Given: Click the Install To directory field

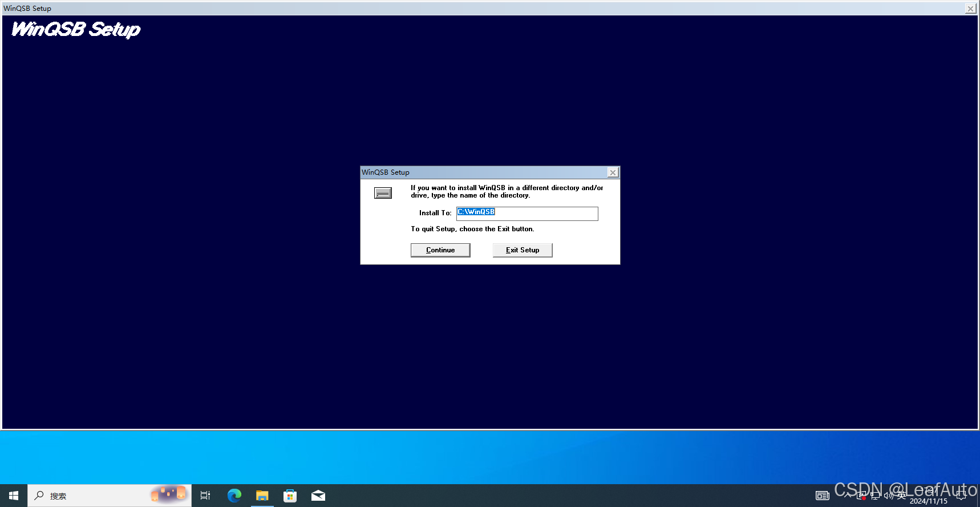Looking at the screenshot, I should pos(527,213).
